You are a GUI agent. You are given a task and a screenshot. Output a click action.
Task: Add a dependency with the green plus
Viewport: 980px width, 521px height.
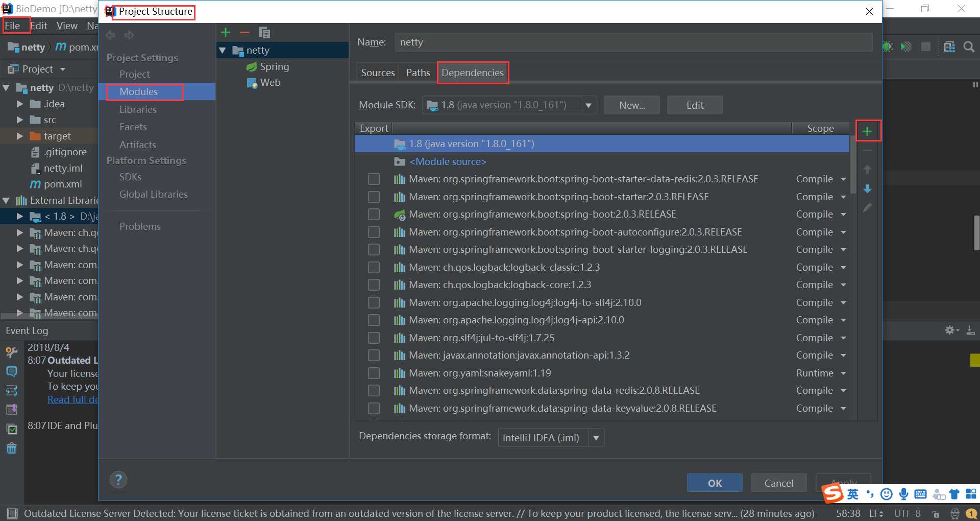[x=867, y=131]
